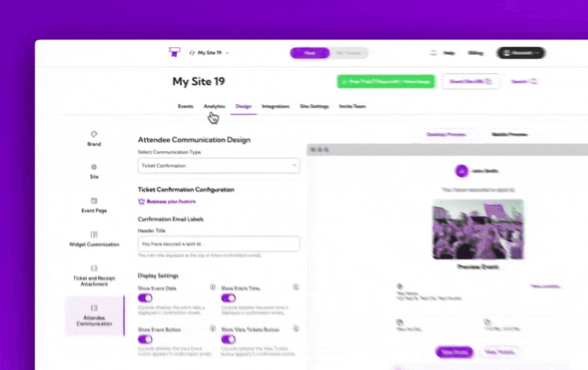Click the Show Event Button info icon
This screenshot has width=588, height=370.
click(x=213, y=328)
